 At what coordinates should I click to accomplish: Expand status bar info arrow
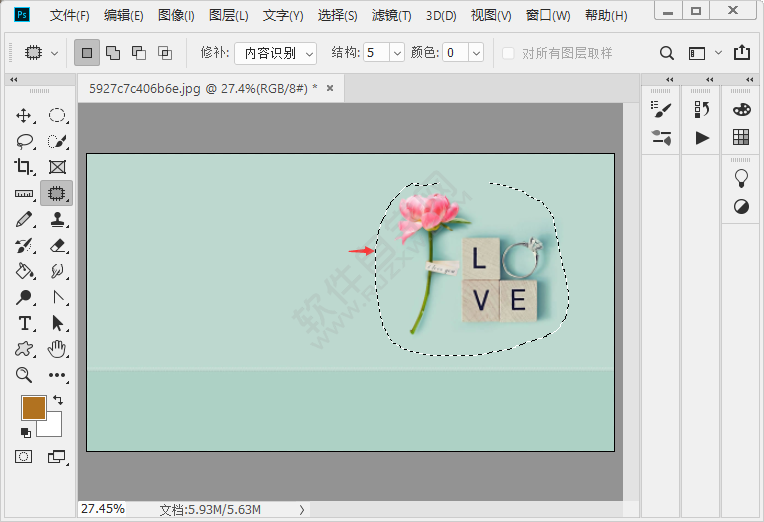click(302, 510)
